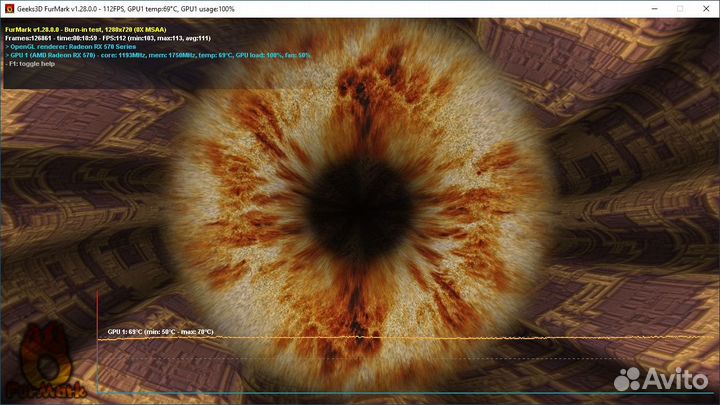
Task: Click the cyan baseline under the temperature graph
Action: [400, 394]
